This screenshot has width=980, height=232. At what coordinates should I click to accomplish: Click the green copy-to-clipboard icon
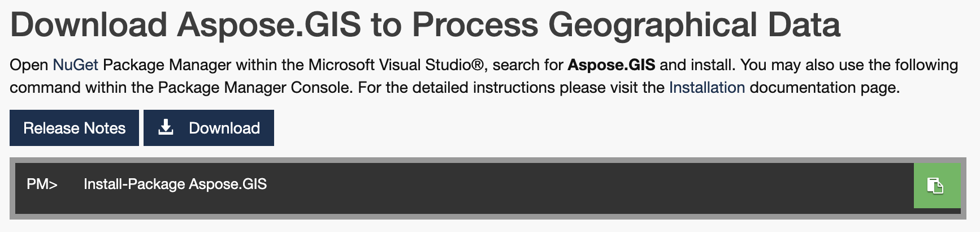tap(936, 186)
